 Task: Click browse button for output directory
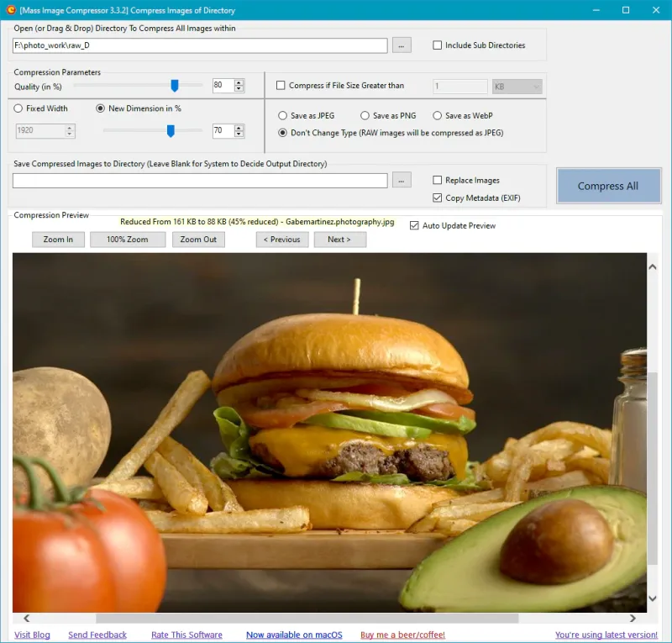[x=402, y=181]
